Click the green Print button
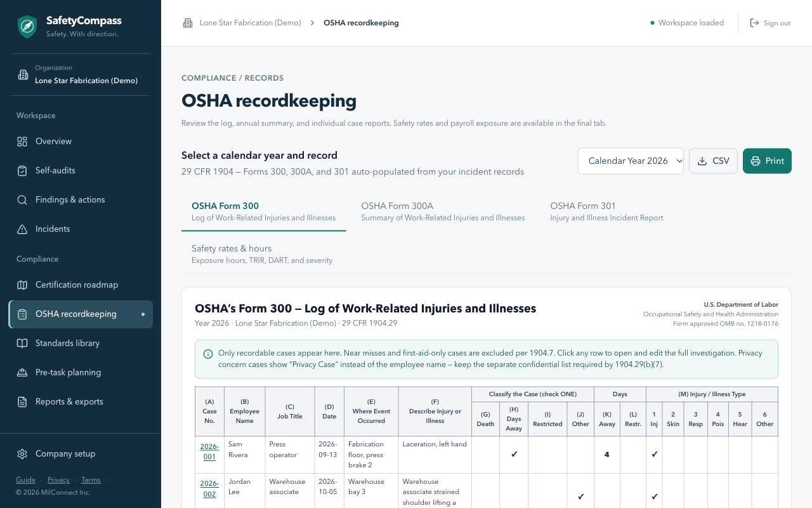 click(767, 161)
